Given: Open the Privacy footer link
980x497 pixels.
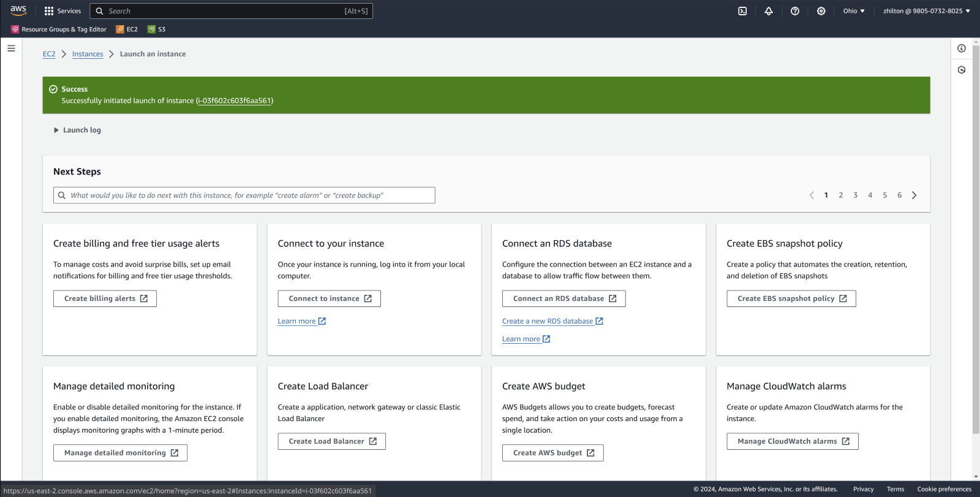Looking at the screenshot, I should tap(864, 489).
